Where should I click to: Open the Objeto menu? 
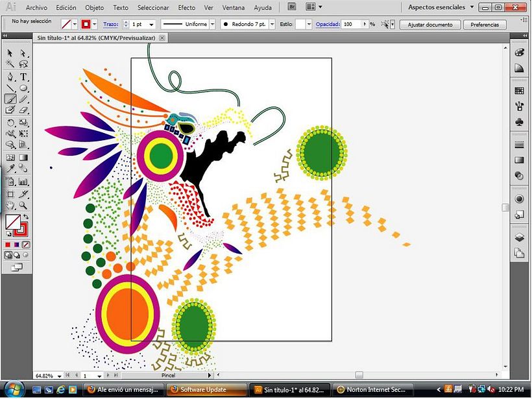click(x=94, y=8)
